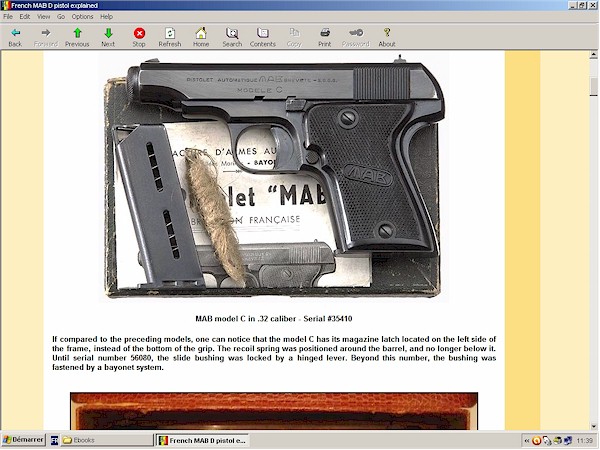The height and width of the screenshot is (450, 600).
Task: Switch to the Ebooks taskbar window
Action: coord(107,440)
